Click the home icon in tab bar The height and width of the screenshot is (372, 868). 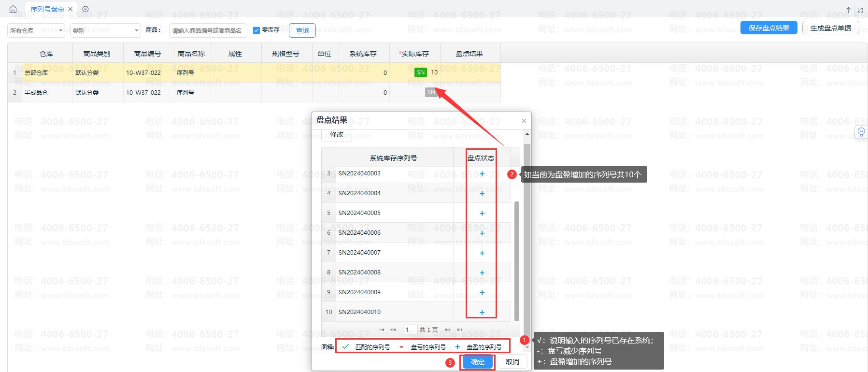click(x=13, y=9)
